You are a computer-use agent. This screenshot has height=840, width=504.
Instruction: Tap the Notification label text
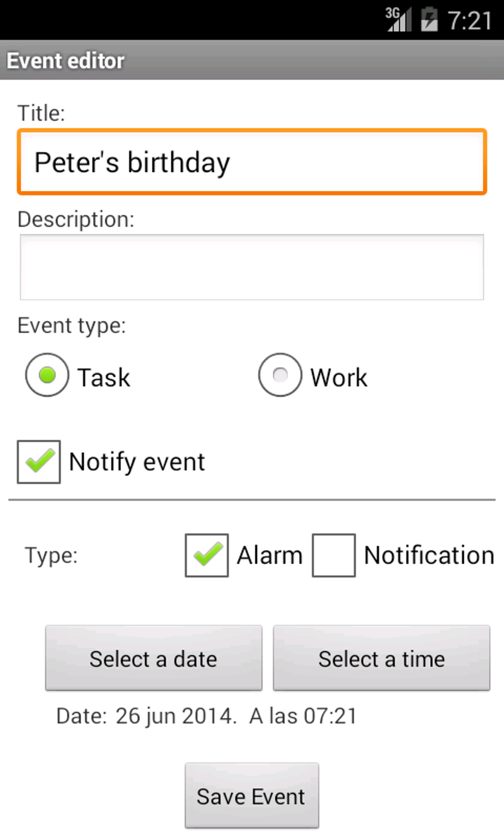click(x=429, y=555)
